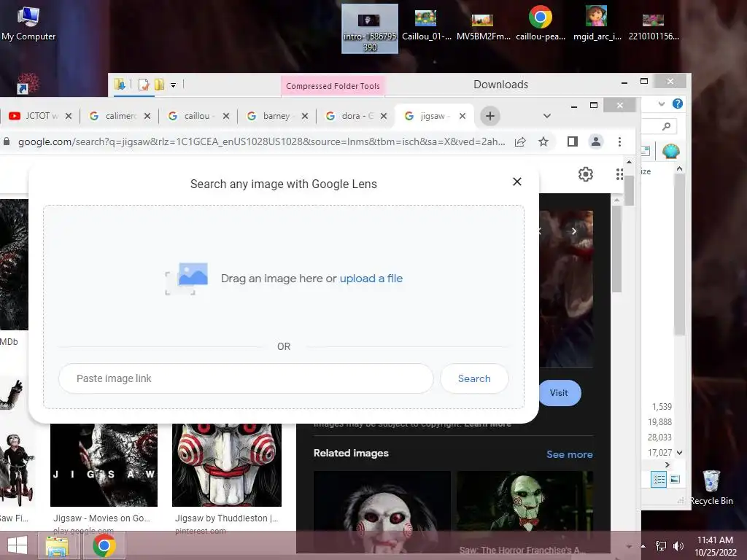Open My Computer desktop icon
This screenshot has width=747, height=560.
28,24
